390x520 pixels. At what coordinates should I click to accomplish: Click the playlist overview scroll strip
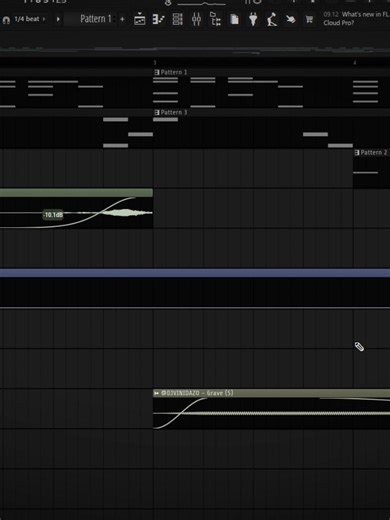pos(195,51)
